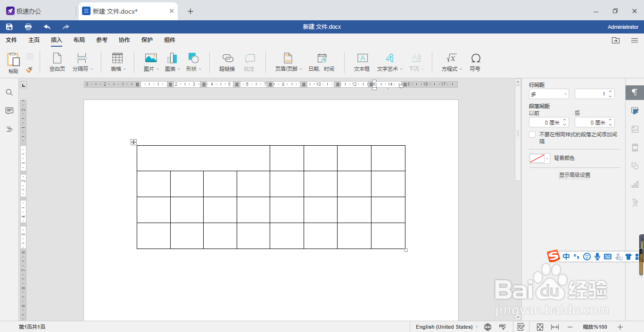Open line spacing type dropdown
This screenshot has height=332, width=644.
549,94
